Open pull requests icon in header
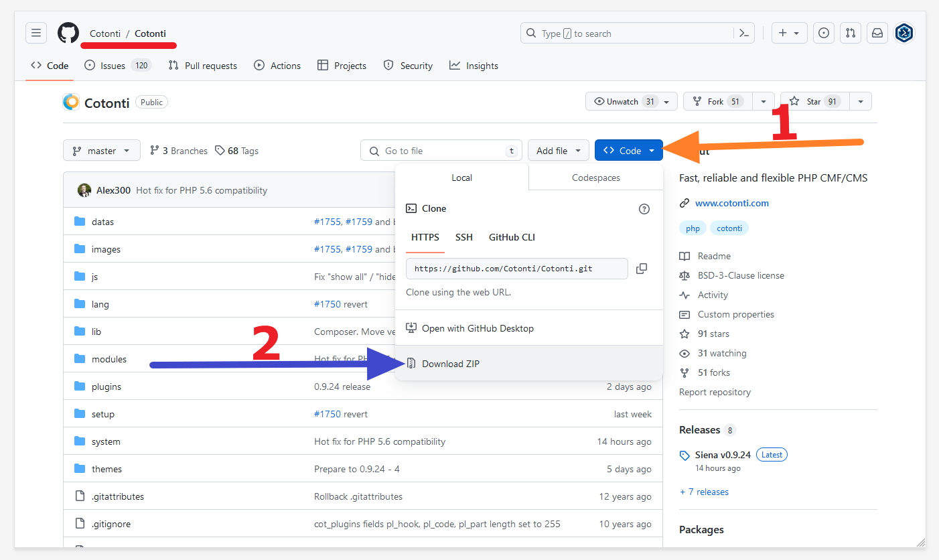This screenshot has height=560, width=939. pyautogui.click(x=850, y=33)
